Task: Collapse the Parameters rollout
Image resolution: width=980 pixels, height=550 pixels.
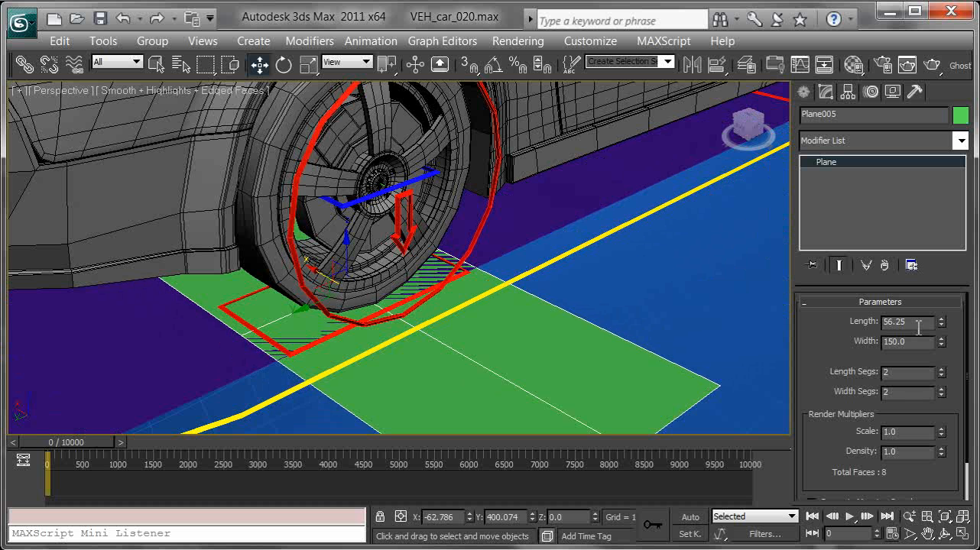Action: 880,302
